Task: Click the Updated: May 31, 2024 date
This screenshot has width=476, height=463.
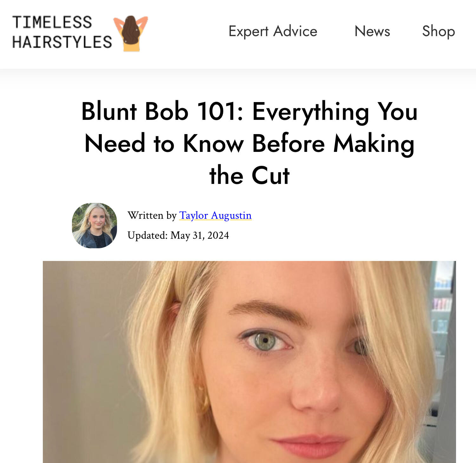Action: coord(178,235)
